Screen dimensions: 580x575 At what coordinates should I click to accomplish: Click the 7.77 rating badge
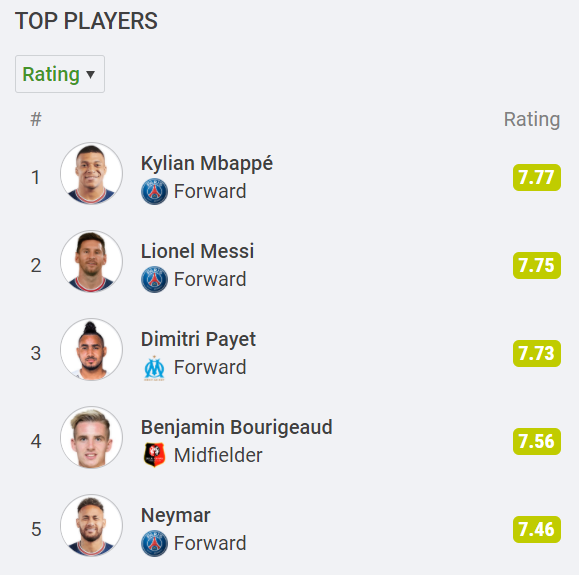click(537, 178)
